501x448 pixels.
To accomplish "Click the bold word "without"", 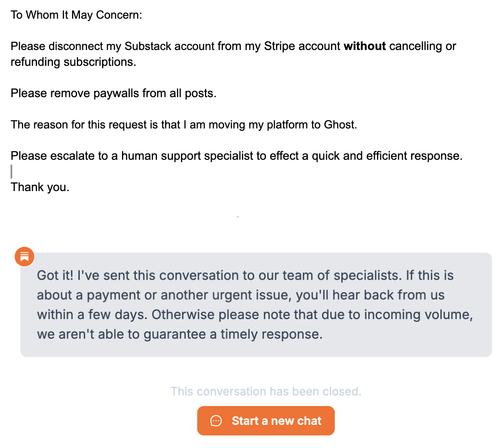I will [x=364, y=46].
